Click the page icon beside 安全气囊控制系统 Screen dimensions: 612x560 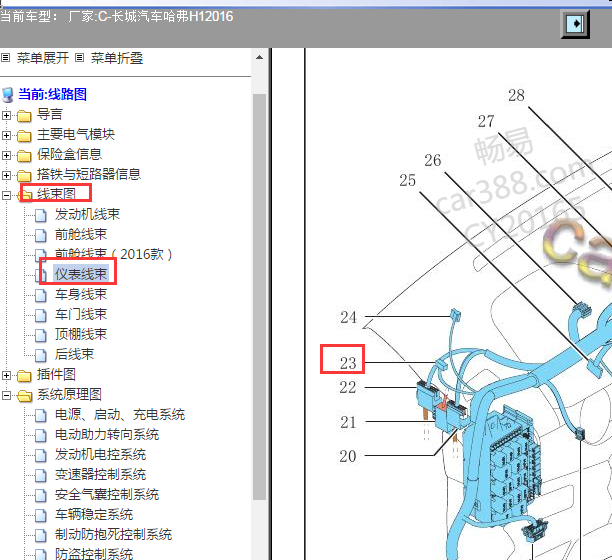(41, 496)
